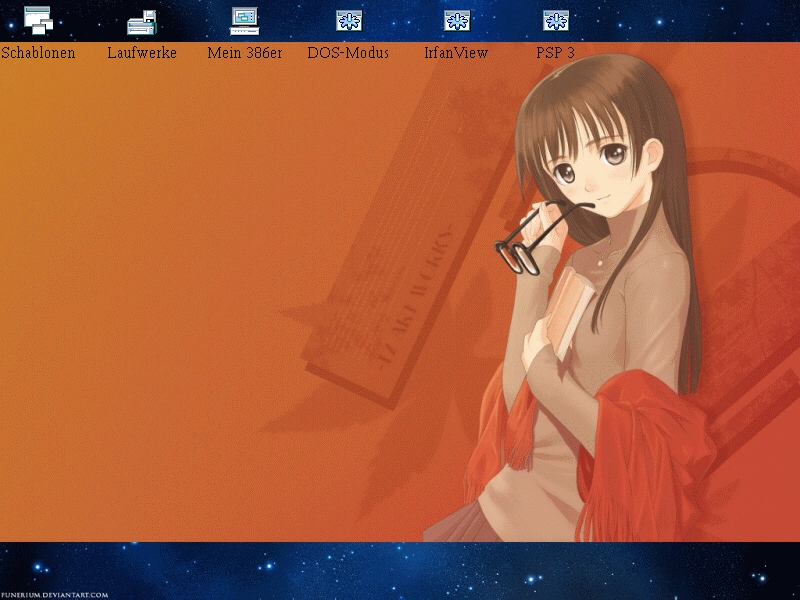This screenshot has width=800, height=600.
Task: Select the Mein 386er computer icon
Action: click(x=245, y=20)
